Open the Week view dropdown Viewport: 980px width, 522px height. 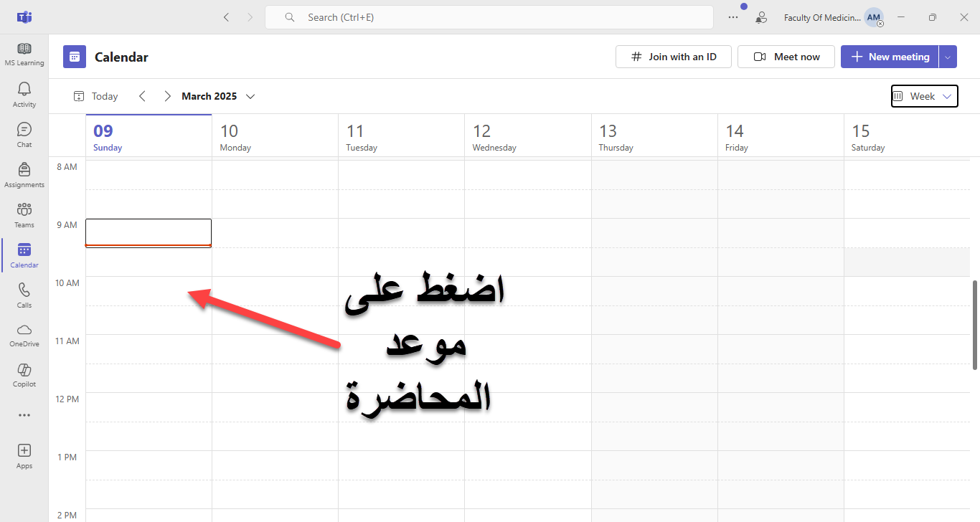[x=924, y=96]
